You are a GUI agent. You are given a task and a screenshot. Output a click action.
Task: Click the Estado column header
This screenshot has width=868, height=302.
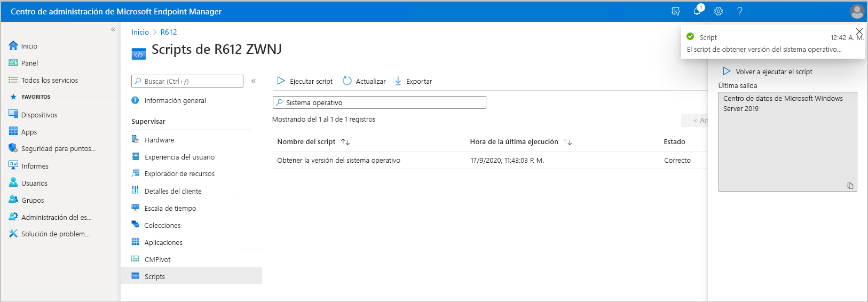(x=674, y=141)
